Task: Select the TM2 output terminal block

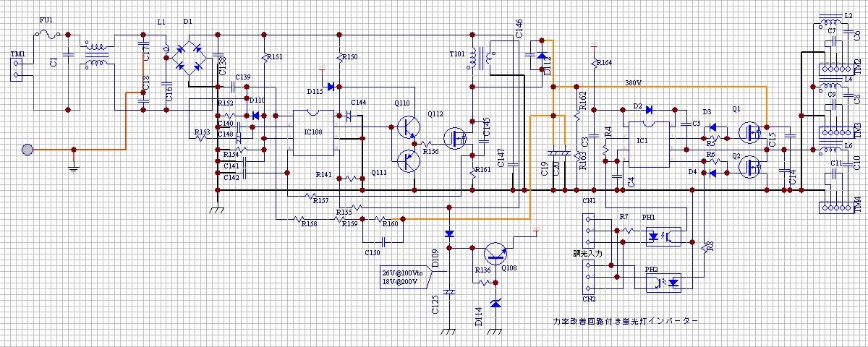Action: pos(836,69)
